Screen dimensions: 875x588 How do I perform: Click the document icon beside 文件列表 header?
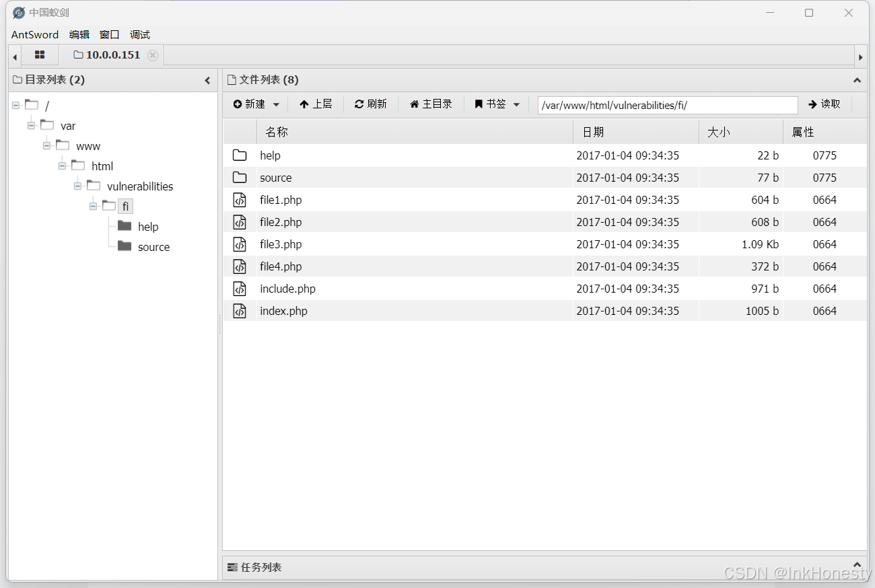click(x=232, y=79)
